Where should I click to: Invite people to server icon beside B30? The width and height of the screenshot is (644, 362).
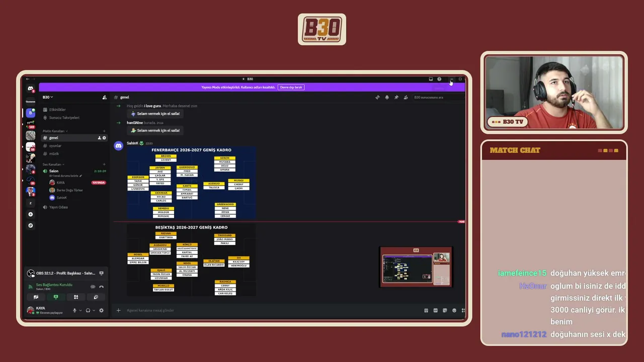click(104, 97)
